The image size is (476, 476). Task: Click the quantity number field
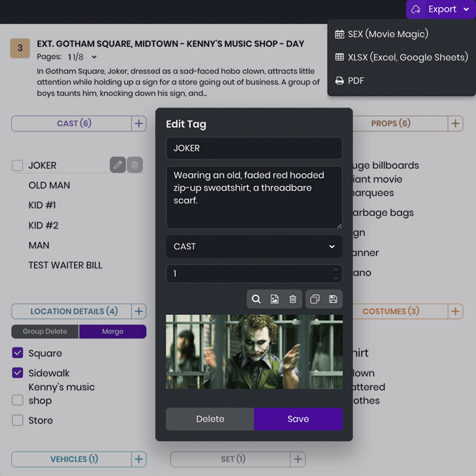(x=255, y=274)
